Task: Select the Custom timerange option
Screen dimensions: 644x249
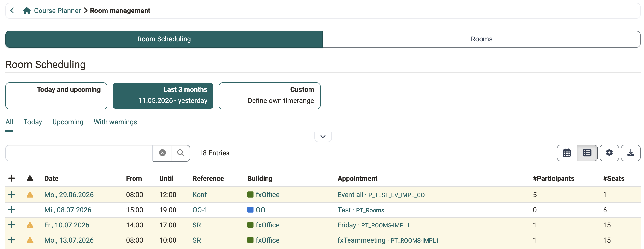Action: [x=269, y=96]
